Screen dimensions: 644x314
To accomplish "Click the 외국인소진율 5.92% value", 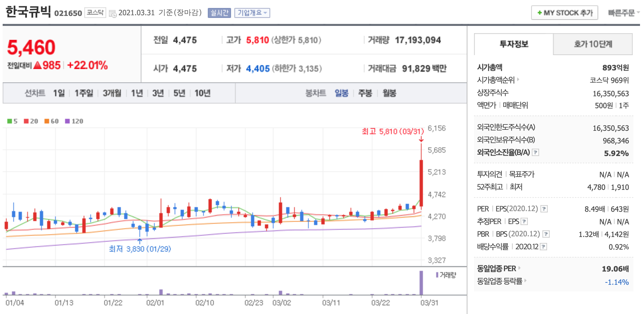I will click(x=616, y=153).
